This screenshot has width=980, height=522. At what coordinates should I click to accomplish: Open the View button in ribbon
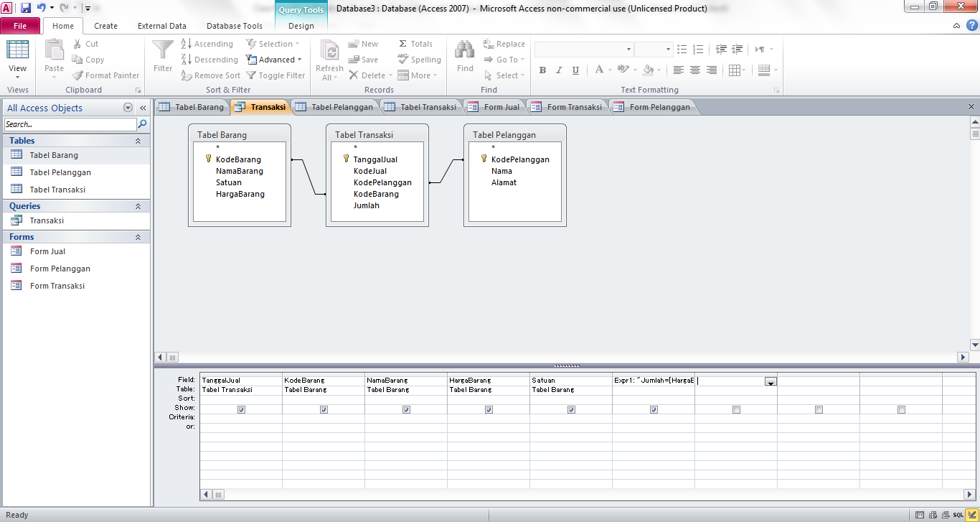18,60
